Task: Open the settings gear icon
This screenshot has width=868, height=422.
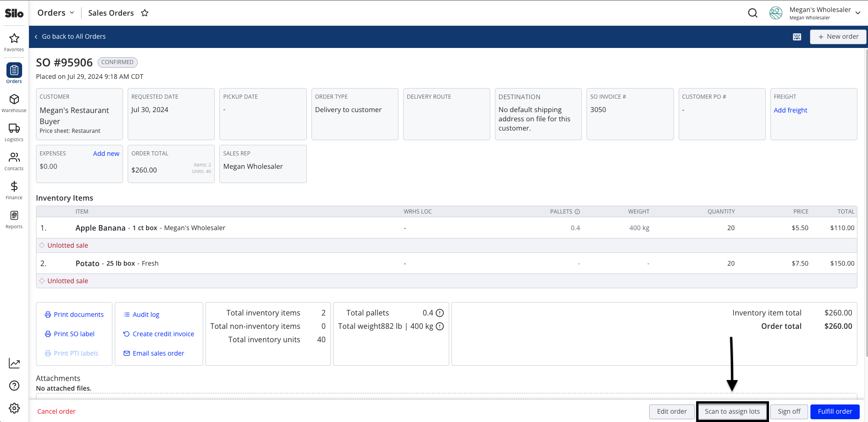Action: (x=14, y=408)
